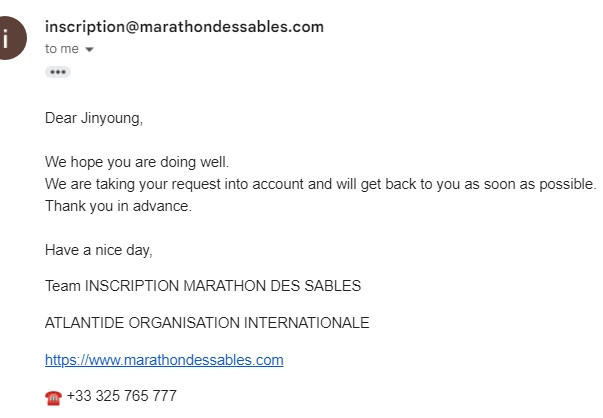Click the sentence about taking your request into account
Viewport: 603px width, 418px height.
(320, 184)
